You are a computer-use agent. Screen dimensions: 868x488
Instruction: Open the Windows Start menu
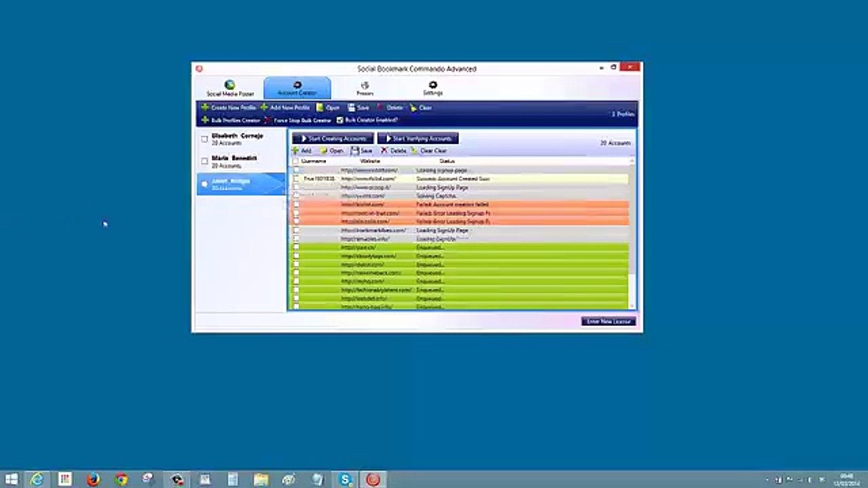coord(12,479)
